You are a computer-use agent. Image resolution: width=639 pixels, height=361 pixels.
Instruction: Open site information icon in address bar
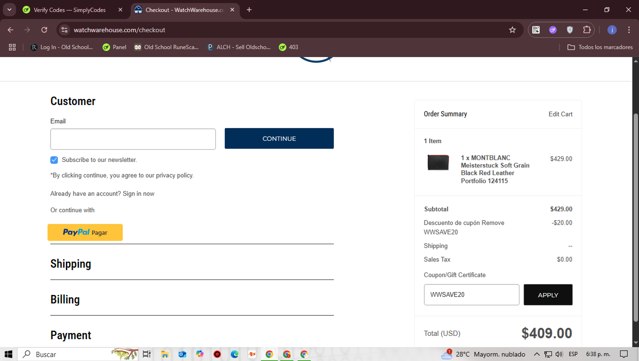point(64,30)
